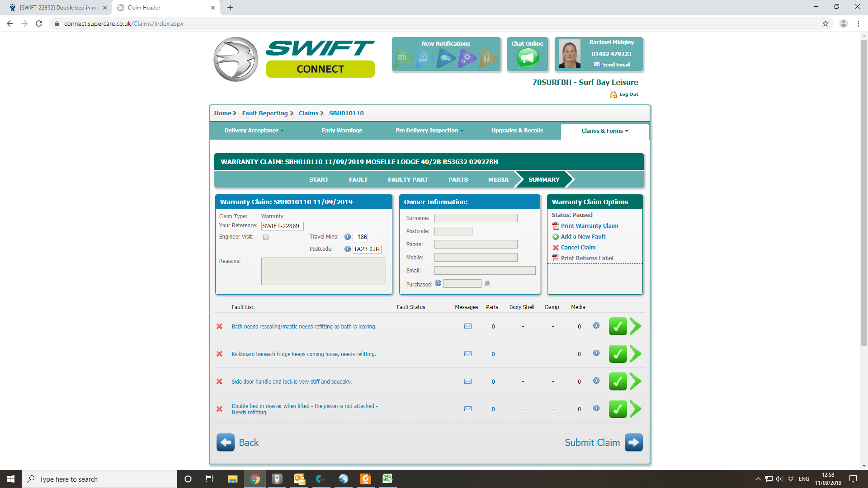Click Add a New Fault link
Screen dimensions: 868x488
click(x=583, y=236)
